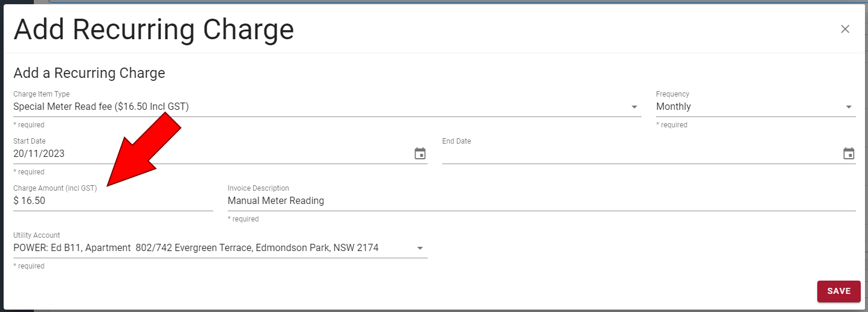Click the 'Invoice Description' field label
The width and height of the screenshot is (868, 312).
(258, 188)
